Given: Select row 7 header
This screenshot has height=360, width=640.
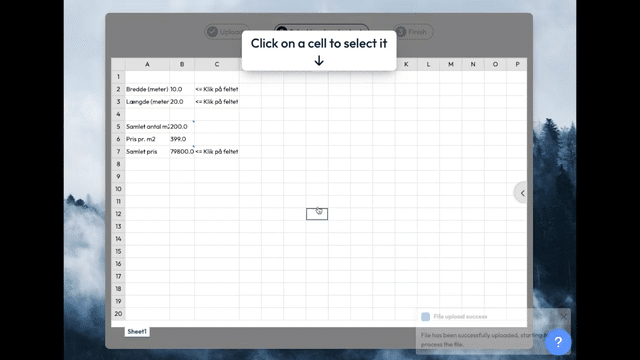Looking at the screenshot, I should click(118, 151).
